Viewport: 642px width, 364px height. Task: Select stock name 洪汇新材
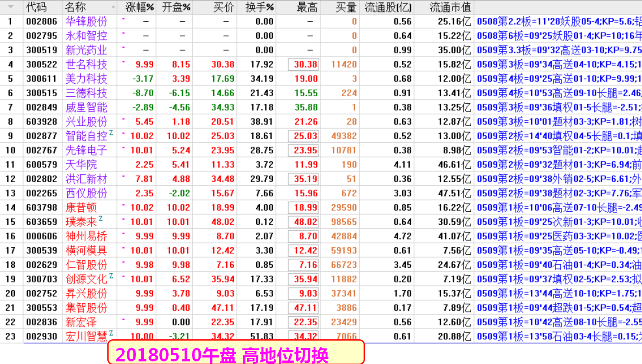[x=86, y=179]
